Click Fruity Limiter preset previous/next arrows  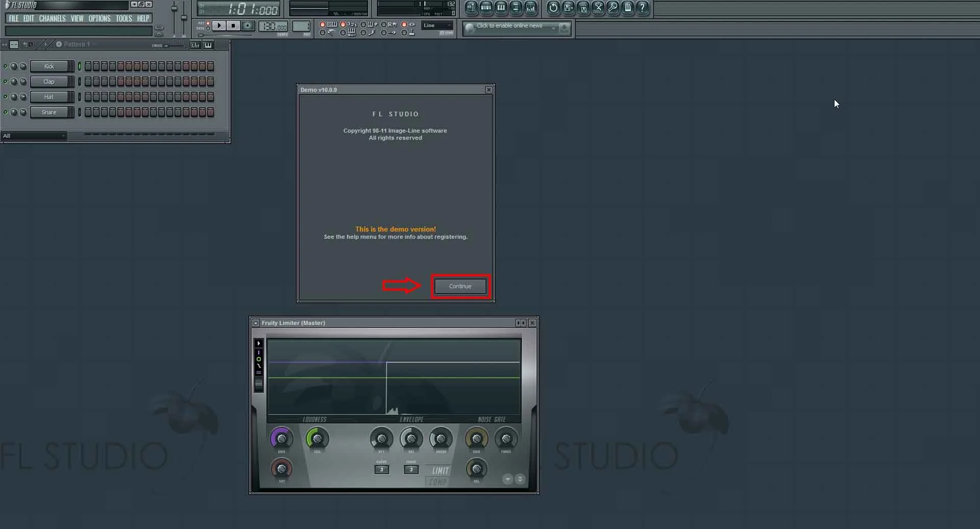pyautogui.click(x=521, y=323)
